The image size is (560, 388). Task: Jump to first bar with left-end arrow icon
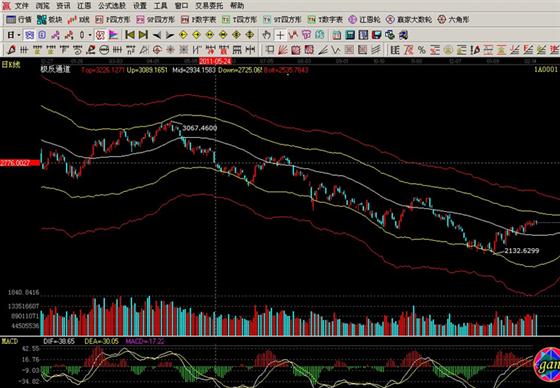pyautogui.click(x=130, y=35)
